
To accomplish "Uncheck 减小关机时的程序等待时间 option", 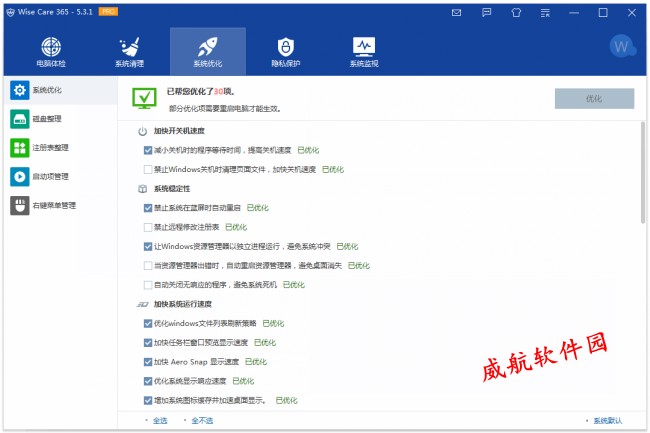I will pyautogui.click(x=148, y=150).
